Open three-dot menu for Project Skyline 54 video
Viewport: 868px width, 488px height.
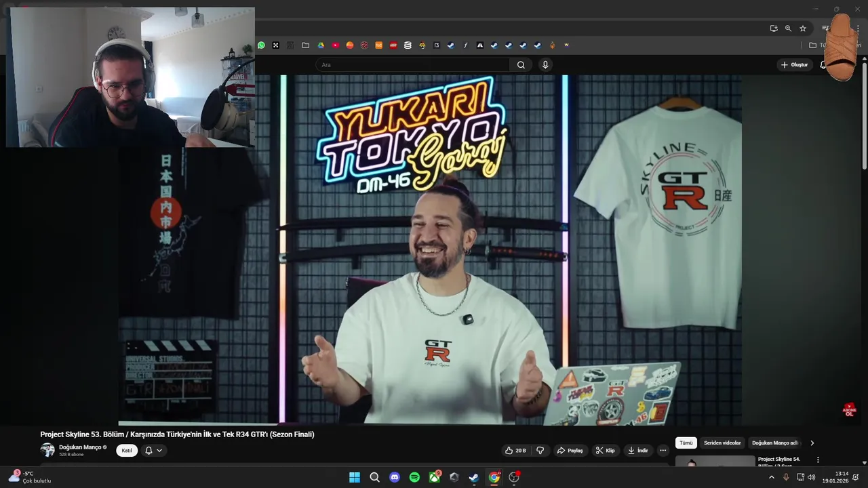pos(818,460)
